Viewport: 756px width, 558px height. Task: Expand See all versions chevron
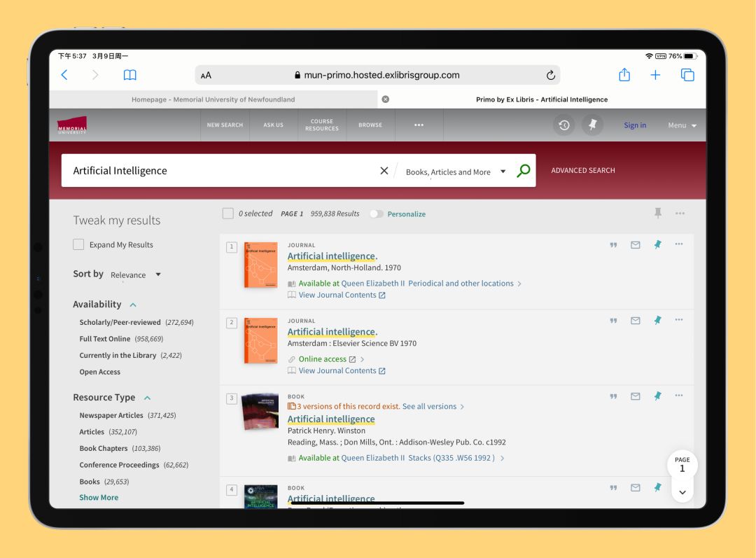pyautogui.click(x=462, y=407)
